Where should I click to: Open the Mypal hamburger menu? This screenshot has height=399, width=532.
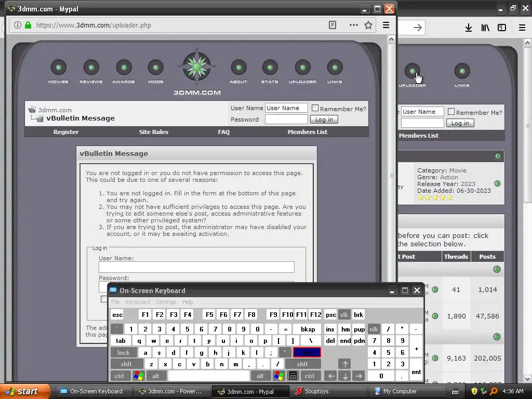point(386,25)
